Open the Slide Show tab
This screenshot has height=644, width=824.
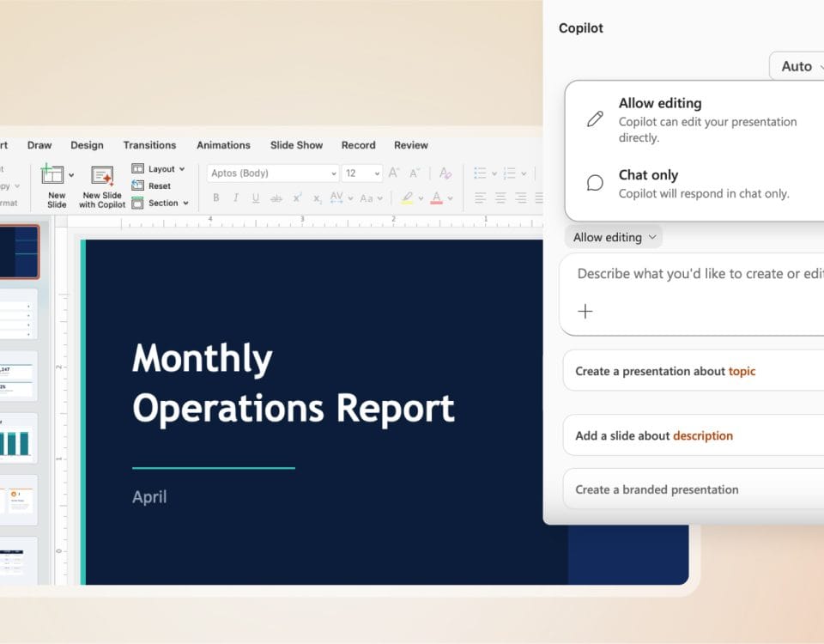[296, 145]
